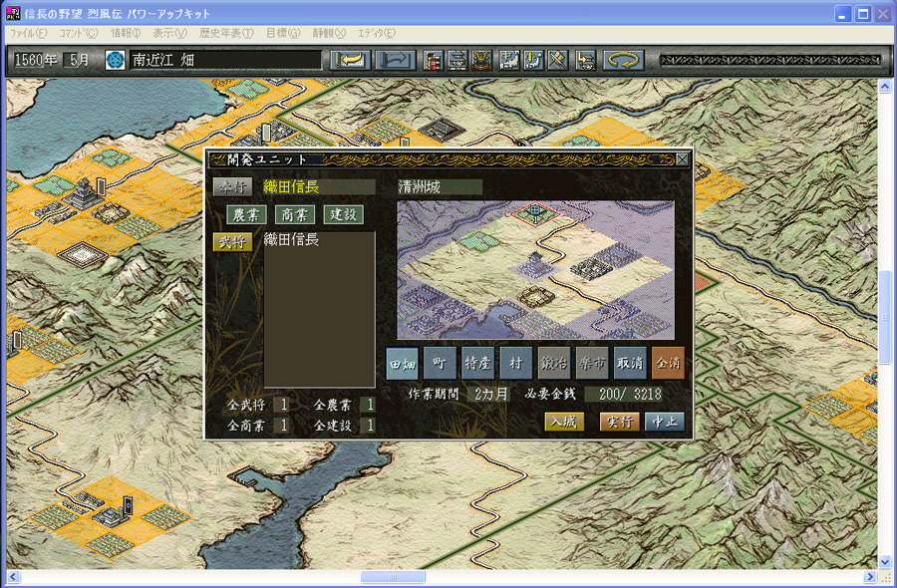The width and height of the screenshot is (897, 588).
Task: Click the 全農業 count value
Action: (369, 405)
